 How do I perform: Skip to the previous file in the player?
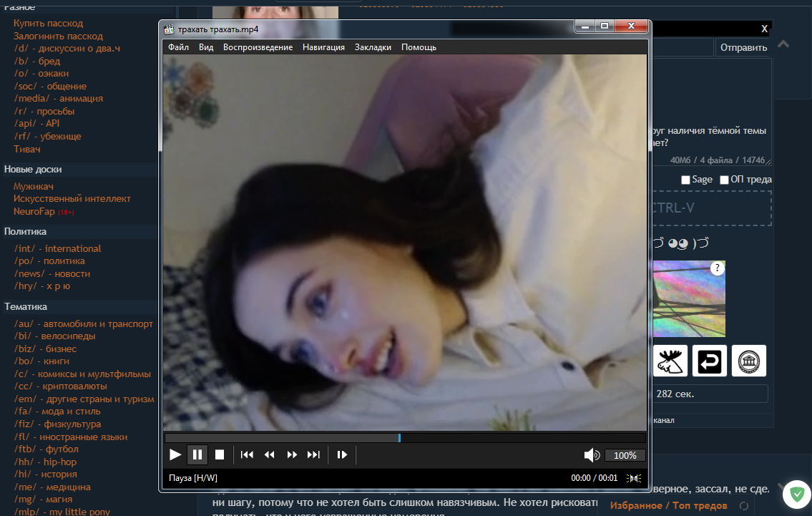click(x=247, y=455)
